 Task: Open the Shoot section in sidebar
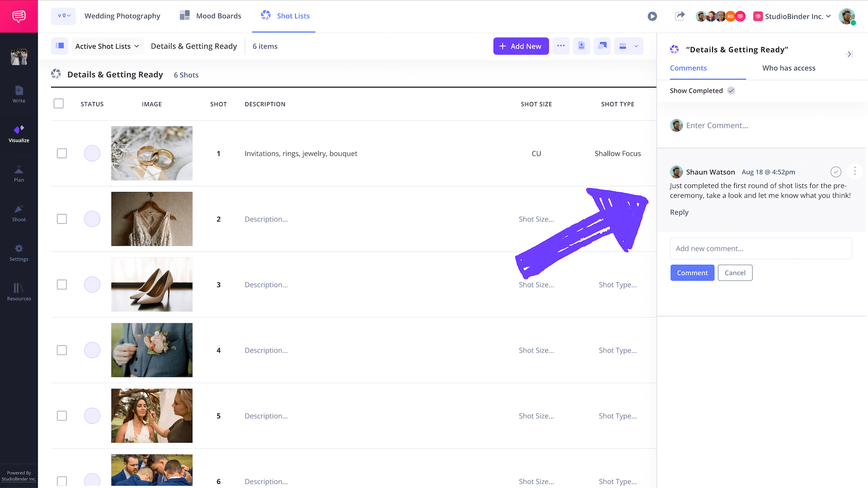(19, 213)
